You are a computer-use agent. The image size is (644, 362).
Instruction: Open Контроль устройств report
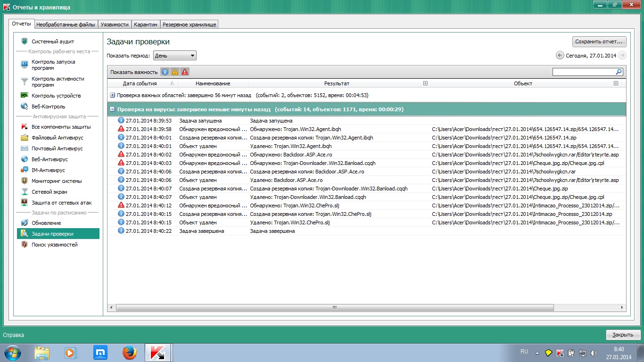tap(56, 96)
